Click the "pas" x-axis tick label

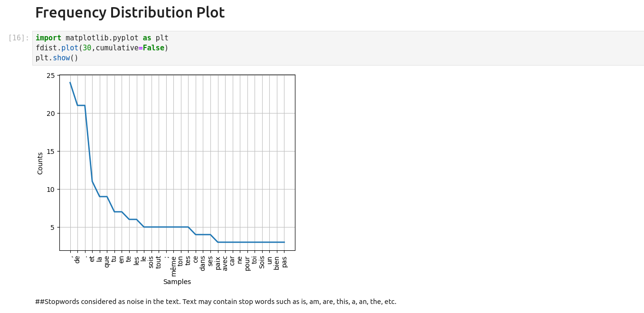pos(284,262)
